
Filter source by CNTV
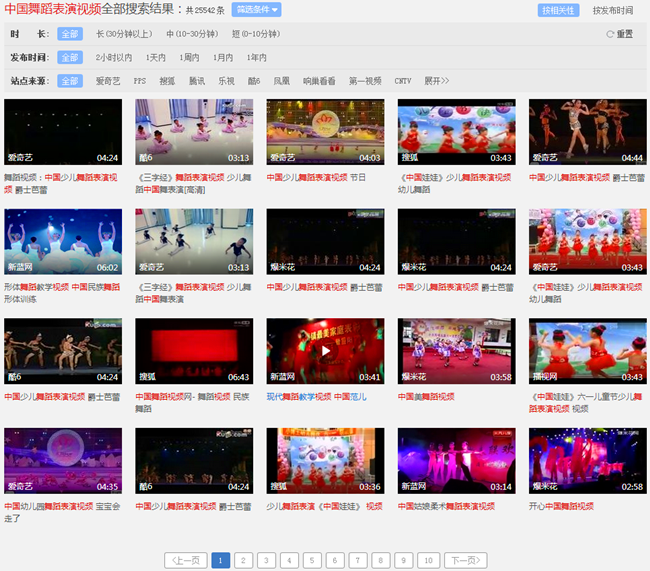tap(402, 81)
